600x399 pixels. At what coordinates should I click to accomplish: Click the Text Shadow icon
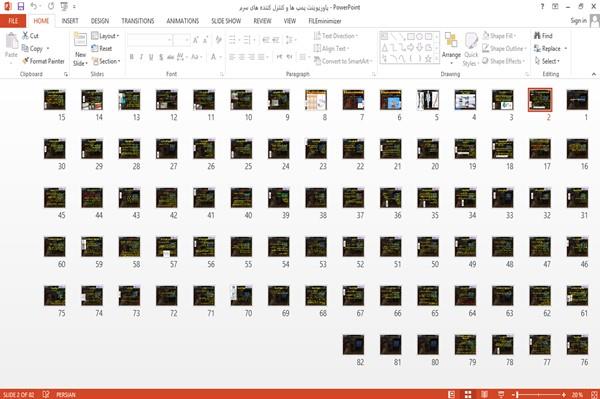(x=161, y=57)
